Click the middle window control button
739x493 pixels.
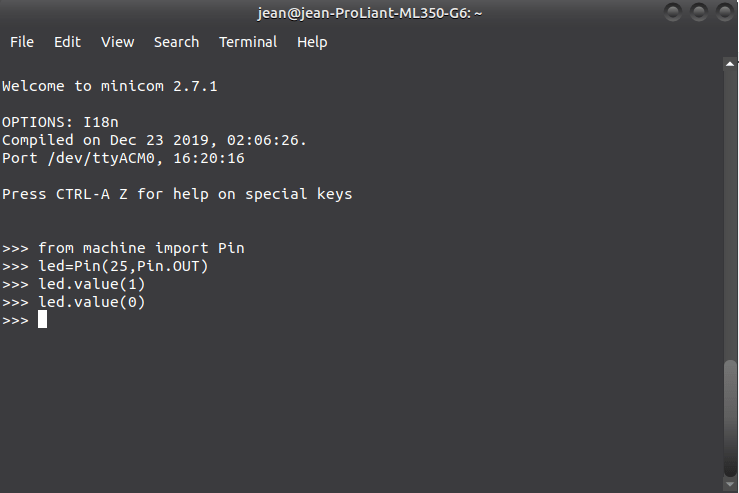699,12
